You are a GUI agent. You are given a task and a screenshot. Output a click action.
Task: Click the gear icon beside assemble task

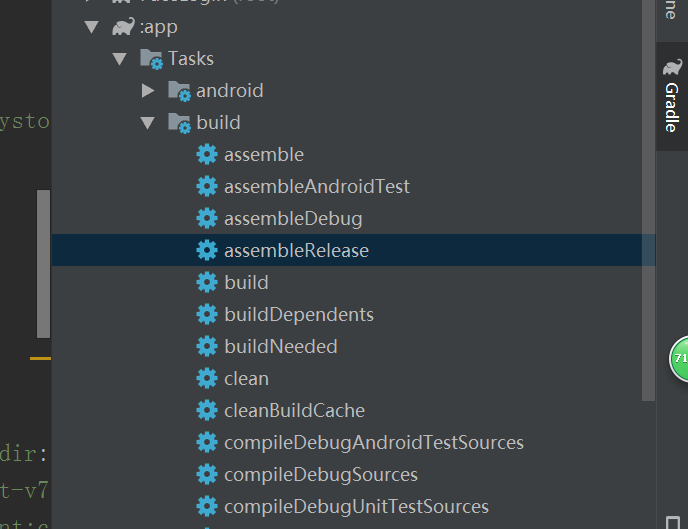pos(207,154)
